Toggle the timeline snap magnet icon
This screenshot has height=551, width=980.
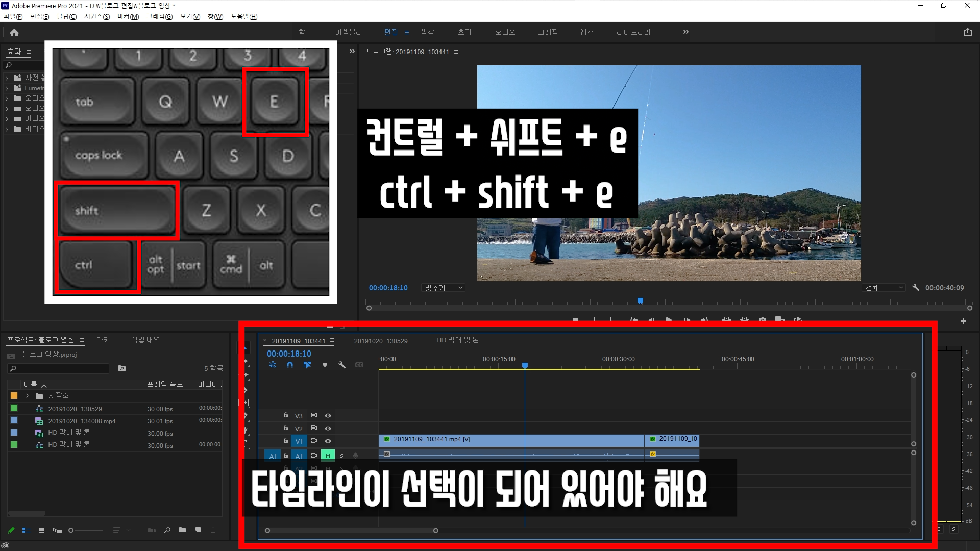pos(290,365)
